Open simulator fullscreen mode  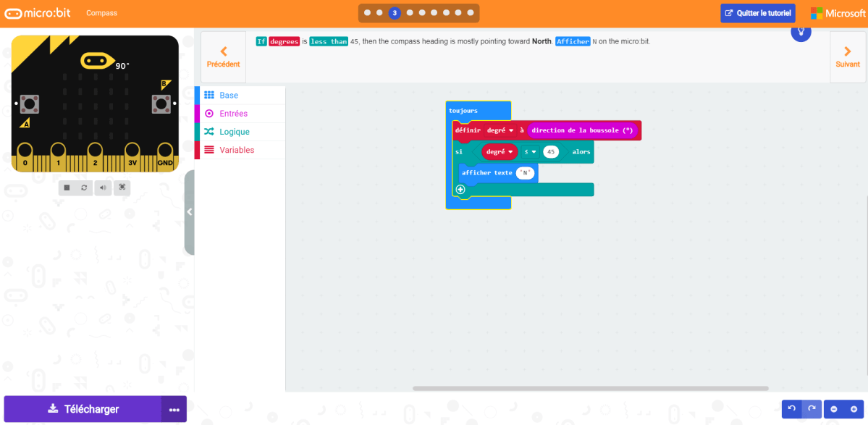coord(122,188)
